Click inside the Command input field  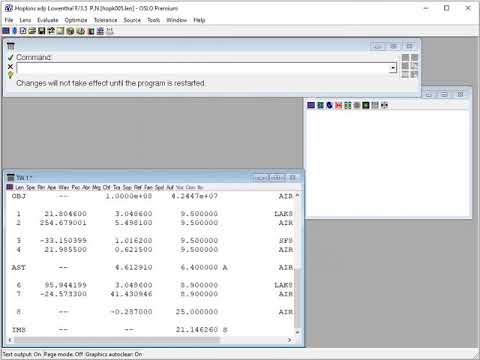click(x=203, y=68)
